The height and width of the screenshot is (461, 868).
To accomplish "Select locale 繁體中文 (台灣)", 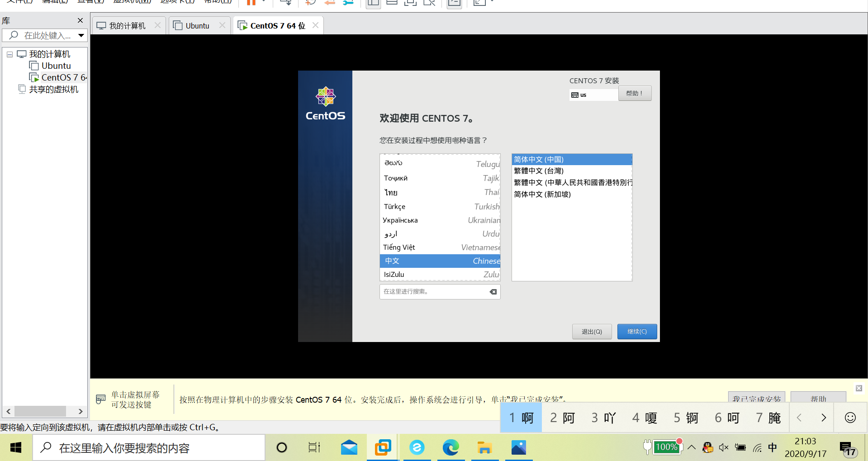I will click(572, 171).
